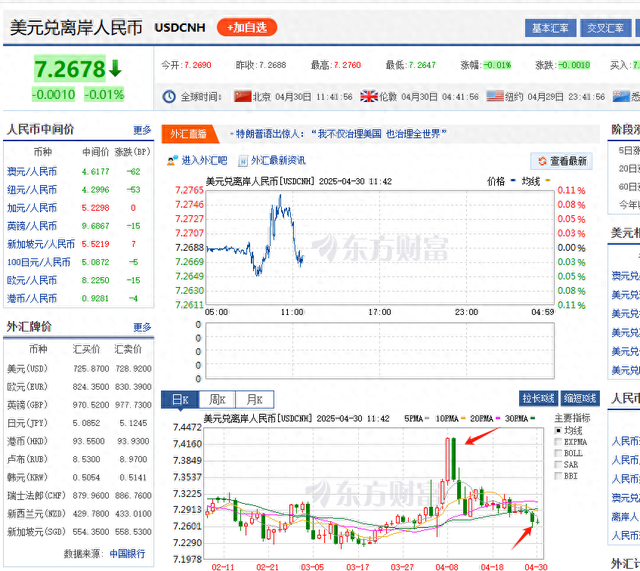The width and height of the screenshot is (640, 571).
Task: Click the 中国银行 data source link
Action: [127, 554]
